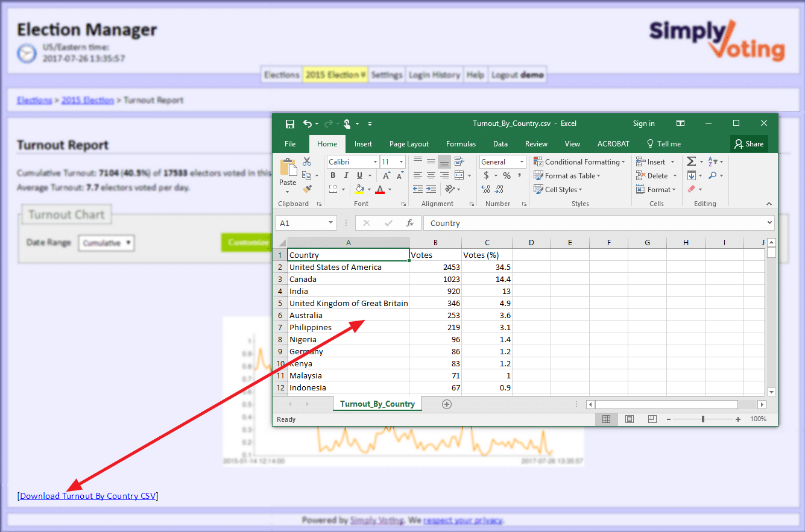Toggle Italic formatting
The height and width of the screenshot is (532, 805).
[346, 175]
